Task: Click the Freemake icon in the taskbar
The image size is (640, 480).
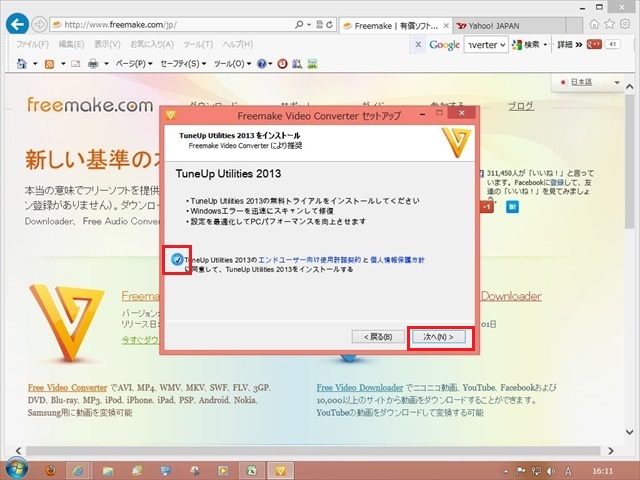Action: tap(281, 468)
